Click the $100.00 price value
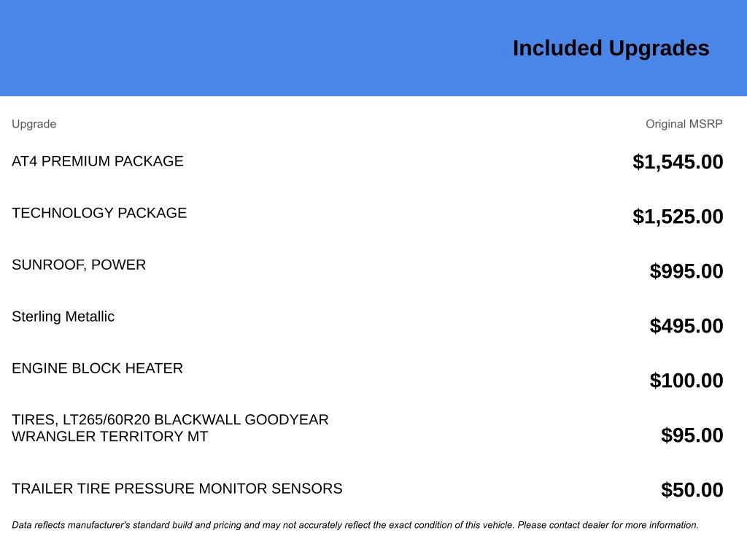 (x=686, y=381)
